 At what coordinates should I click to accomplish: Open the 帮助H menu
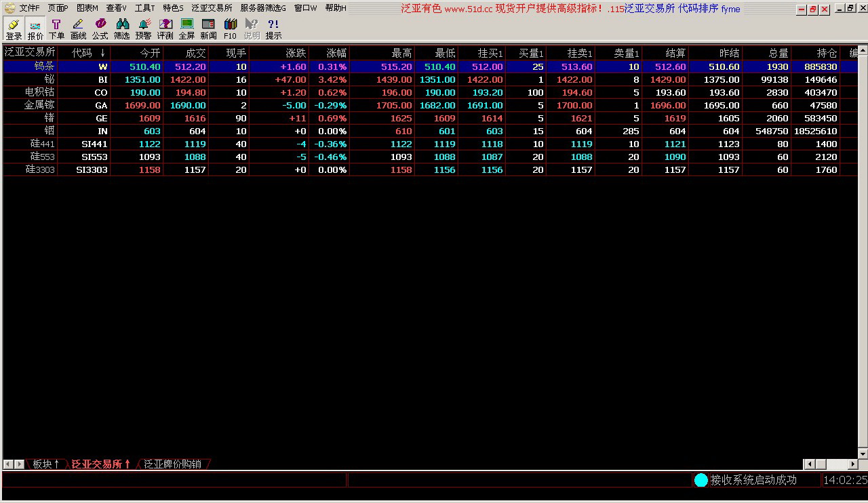[336, 8]
